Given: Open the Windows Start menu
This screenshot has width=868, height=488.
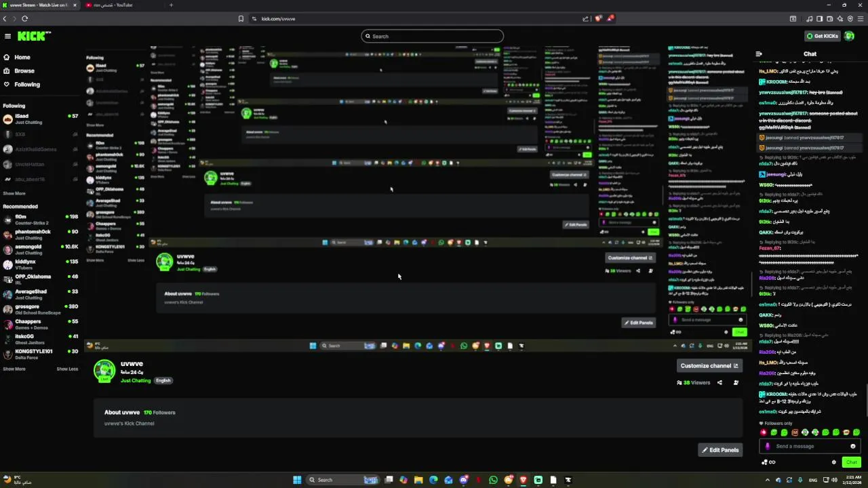Looking at the screenshot, I should point(297,480).
